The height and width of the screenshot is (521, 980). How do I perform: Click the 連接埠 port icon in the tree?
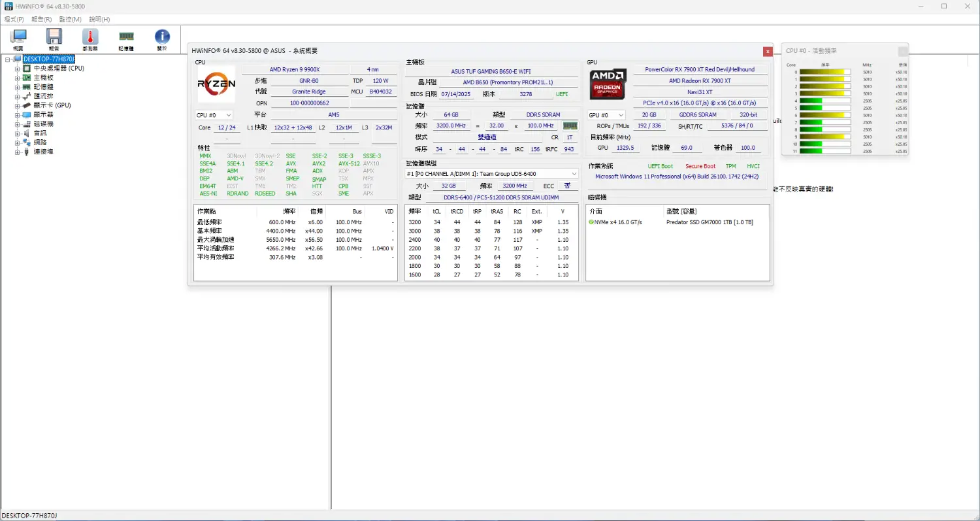coord(27,152)
